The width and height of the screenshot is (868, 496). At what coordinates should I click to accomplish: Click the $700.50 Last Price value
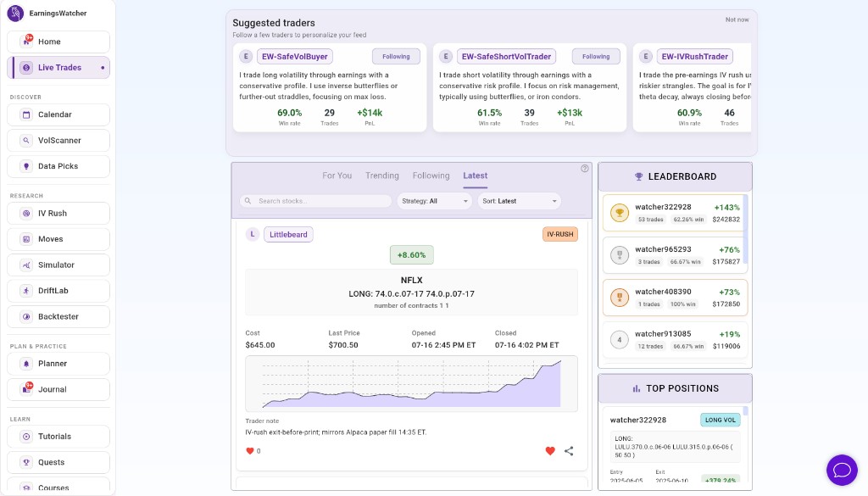pyautogui.click(x=343, y=345)
